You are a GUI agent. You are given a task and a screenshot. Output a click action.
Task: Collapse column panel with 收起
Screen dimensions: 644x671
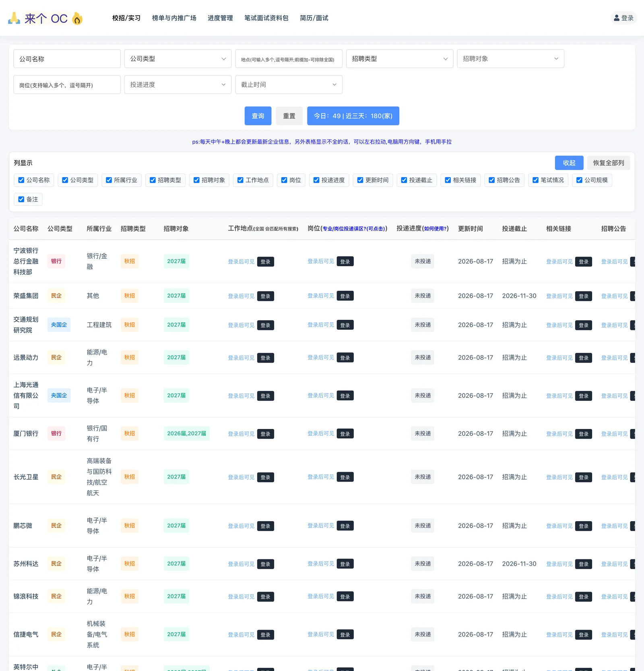[569, 163]
